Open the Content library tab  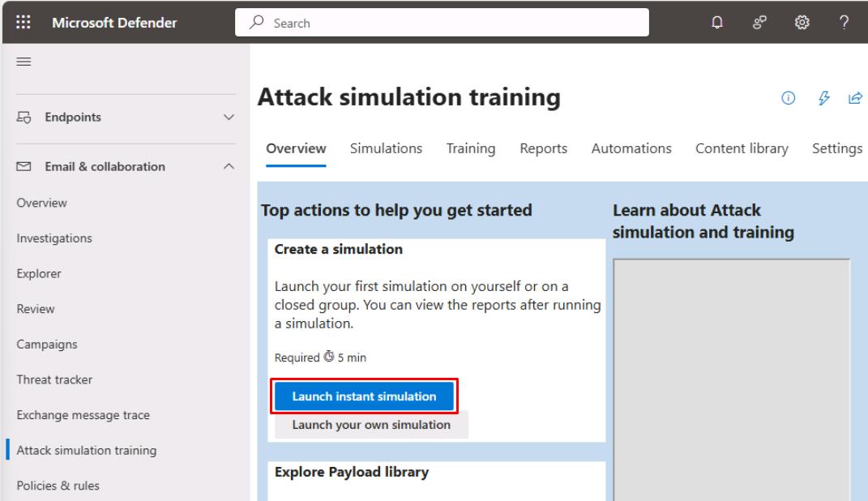742,148
